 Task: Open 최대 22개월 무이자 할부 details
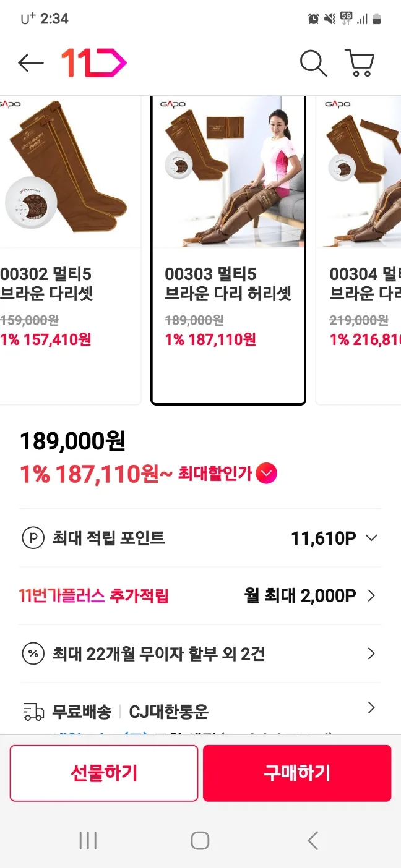200,653
